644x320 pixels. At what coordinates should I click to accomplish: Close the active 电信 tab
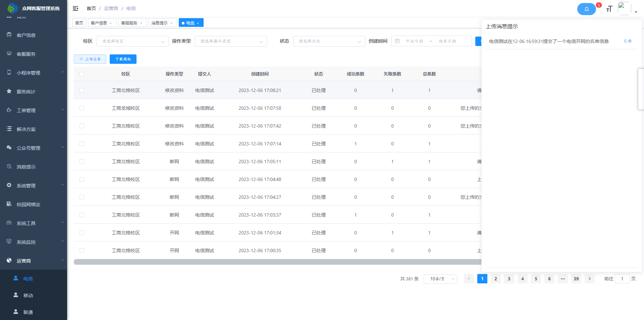198,23
